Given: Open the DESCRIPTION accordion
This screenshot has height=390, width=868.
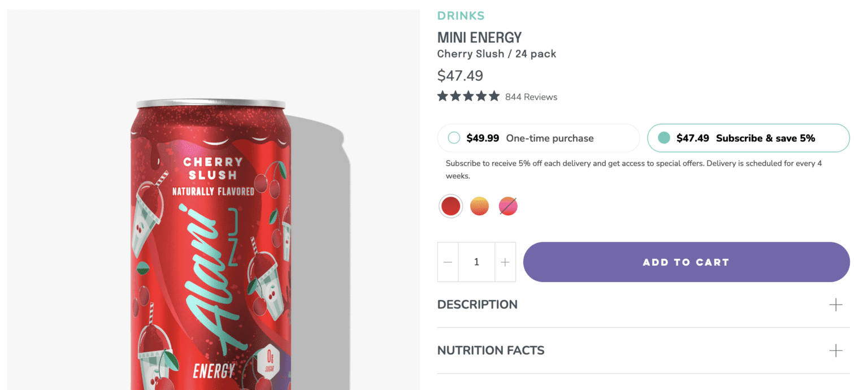Looking at the screenshot, I should 477,304.
